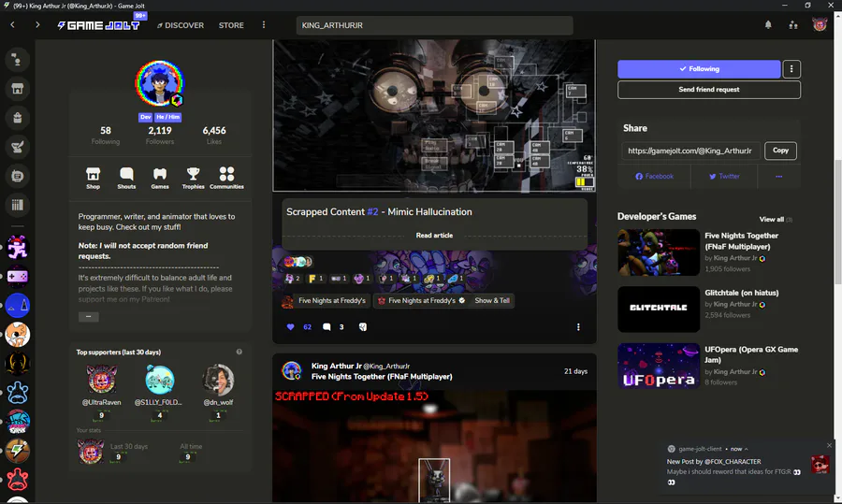Open the friends icon in top bar
Image resolution: width=842 pixels, height=504 pixels.
pos(793,24)
